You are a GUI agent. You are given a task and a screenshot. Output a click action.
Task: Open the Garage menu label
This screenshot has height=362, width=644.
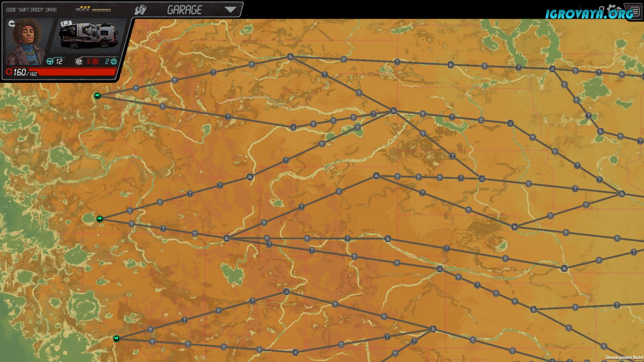coord(184,10)
